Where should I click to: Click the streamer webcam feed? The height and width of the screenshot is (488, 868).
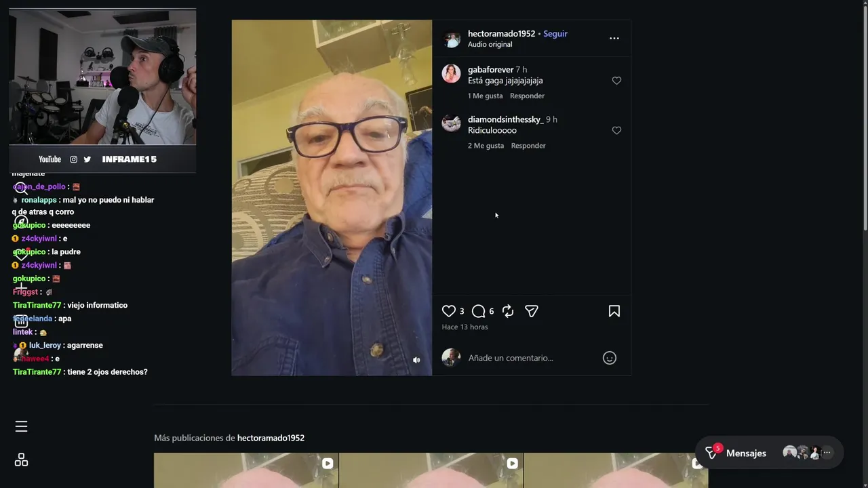tap(102, 77)
